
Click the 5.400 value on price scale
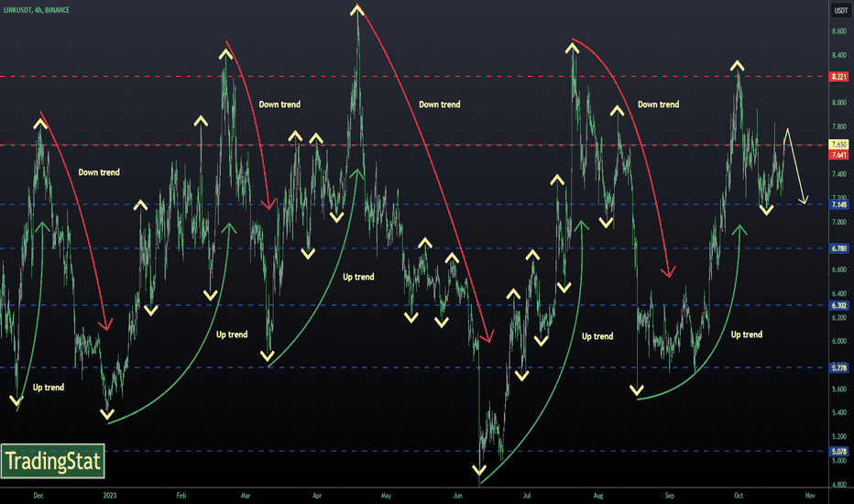839,412
